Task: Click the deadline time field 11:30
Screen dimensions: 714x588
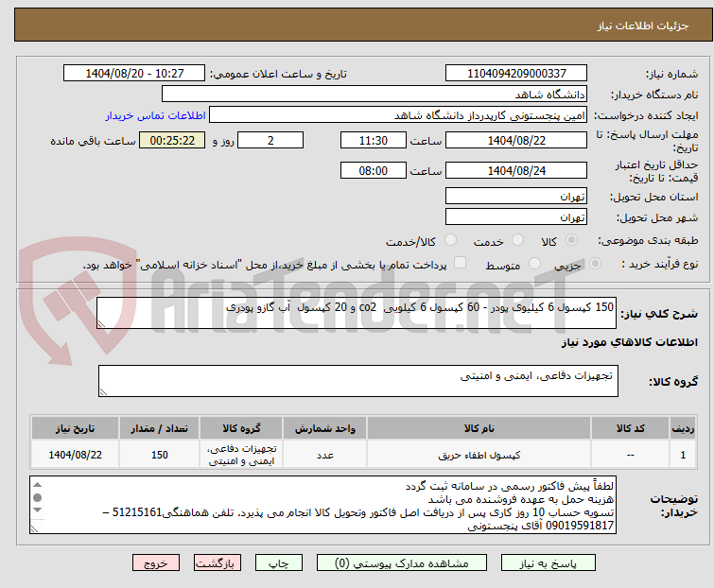Action: coord(374,140)
